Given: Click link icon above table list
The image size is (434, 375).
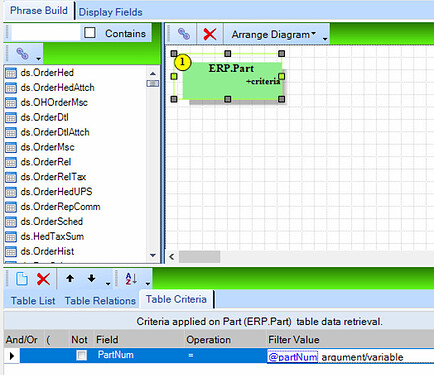Looking at the screenshot, I should click(x=22, y=53).
